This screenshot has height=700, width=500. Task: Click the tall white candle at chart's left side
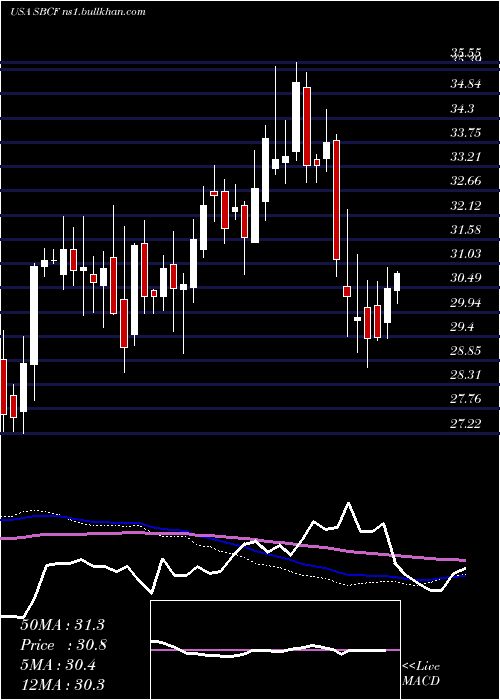coord(34,316)
